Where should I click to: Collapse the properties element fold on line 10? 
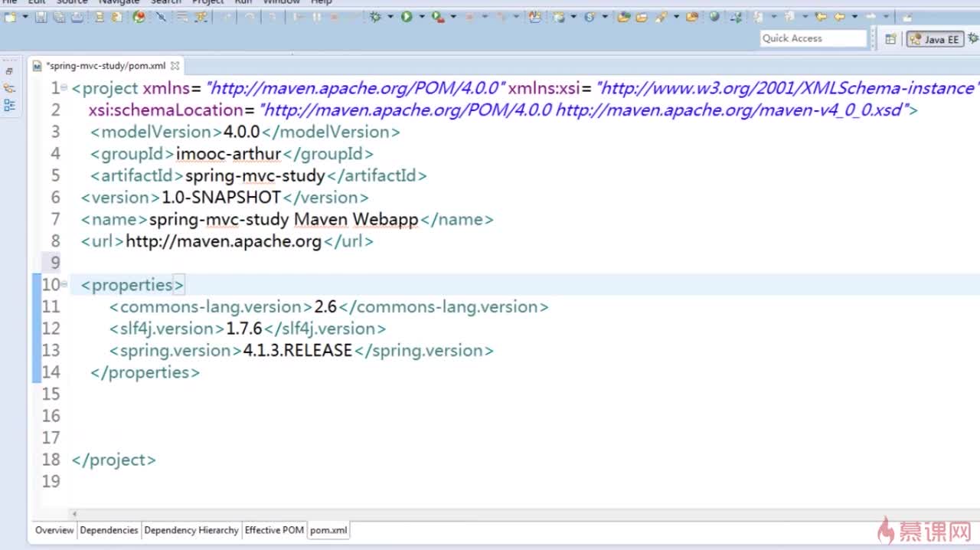pos(64,284)
